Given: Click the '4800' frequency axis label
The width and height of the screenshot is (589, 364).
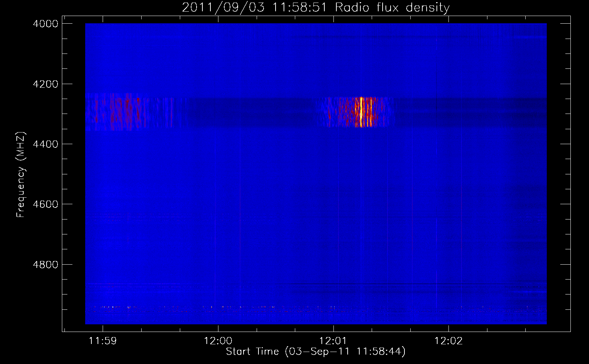Looking at the screenshot, I should (x=46, y=265).
